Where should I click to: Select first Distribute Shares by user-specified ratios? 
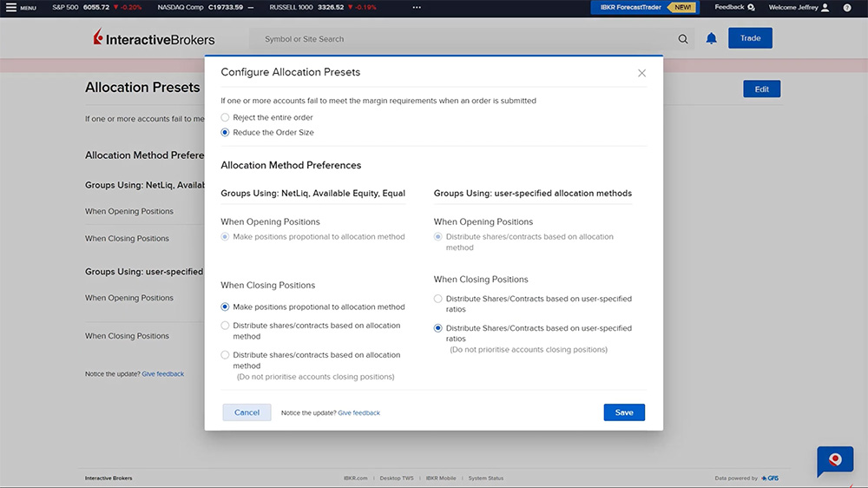(437, 299)
